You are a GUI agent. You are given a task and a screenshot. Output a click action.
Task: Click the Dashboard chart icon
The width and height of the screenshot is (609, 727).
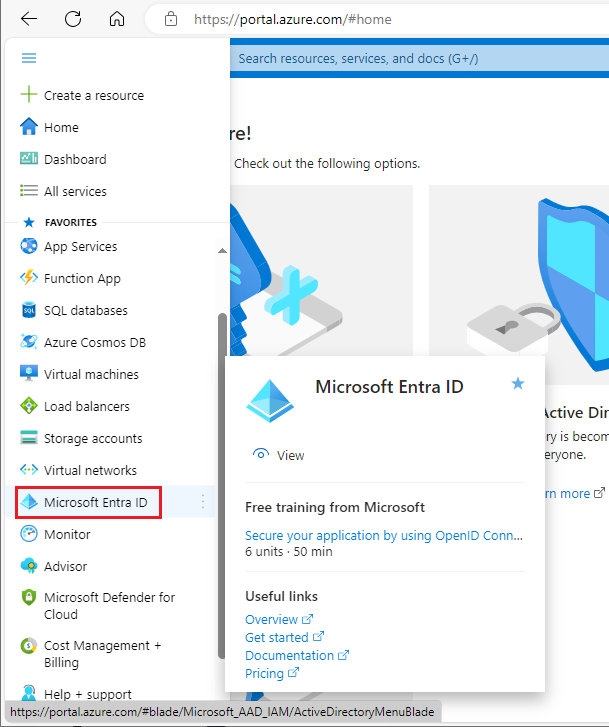(x=29, y=159)
